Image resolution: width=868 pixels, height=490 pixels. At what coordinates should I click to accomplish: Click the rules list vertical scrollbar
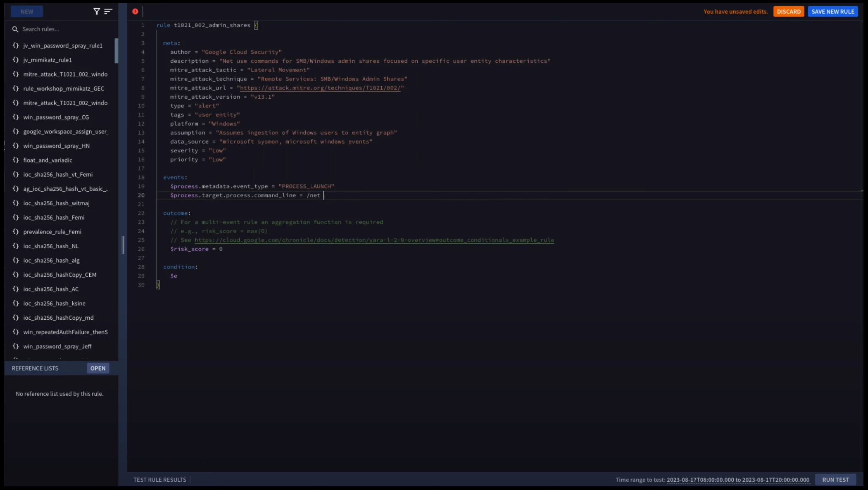tap(117, 51)
